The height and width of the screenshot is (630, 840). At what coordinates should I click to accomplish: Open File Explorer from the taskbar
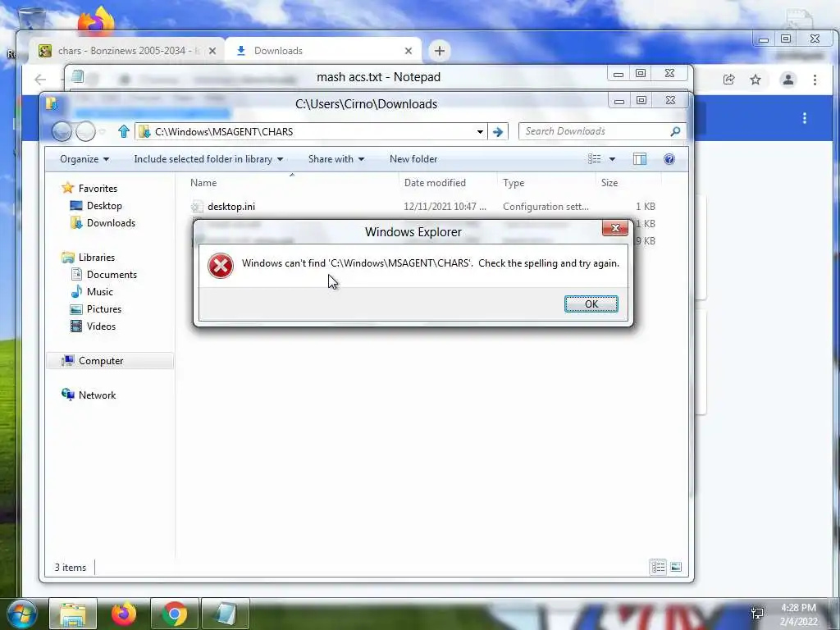pos(73,614)
